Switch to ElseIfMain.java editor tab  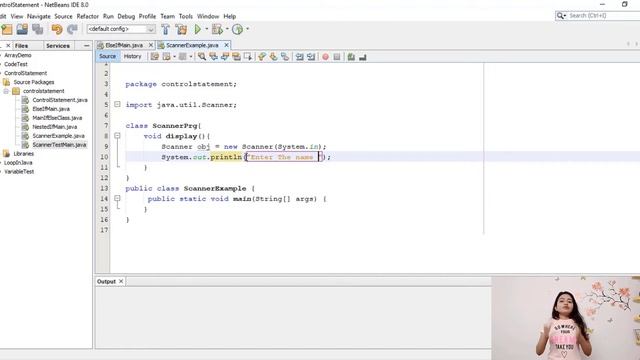[x=124, y=45]
